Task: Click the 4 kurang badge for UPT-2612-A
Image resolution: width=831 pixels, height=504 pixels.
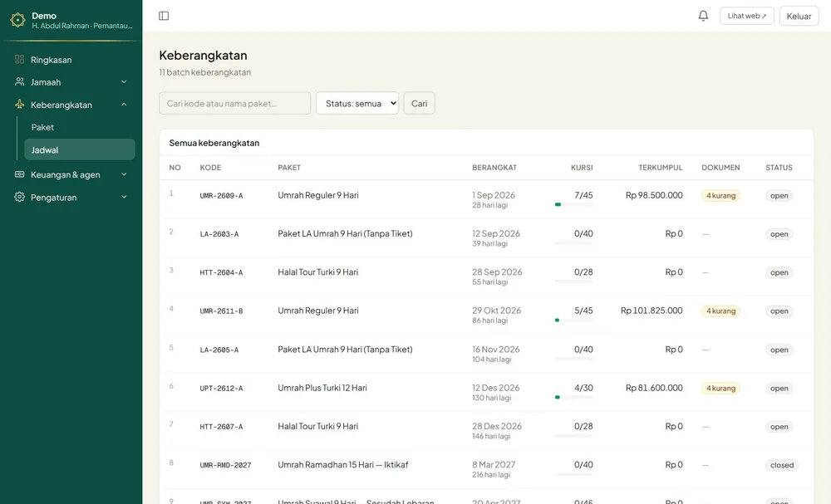Action: tap(720, 388)
